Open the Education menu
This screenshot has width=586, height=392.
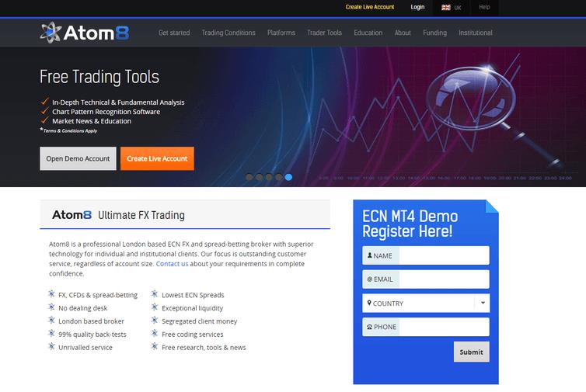[368, 33]
